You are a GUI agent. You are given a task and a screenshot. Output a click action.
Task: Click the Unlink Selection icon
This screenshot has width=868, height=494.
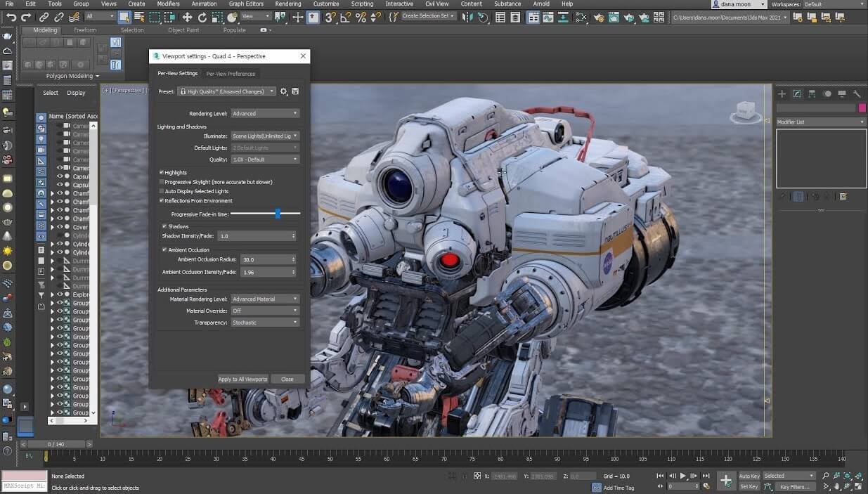(60, 17)
